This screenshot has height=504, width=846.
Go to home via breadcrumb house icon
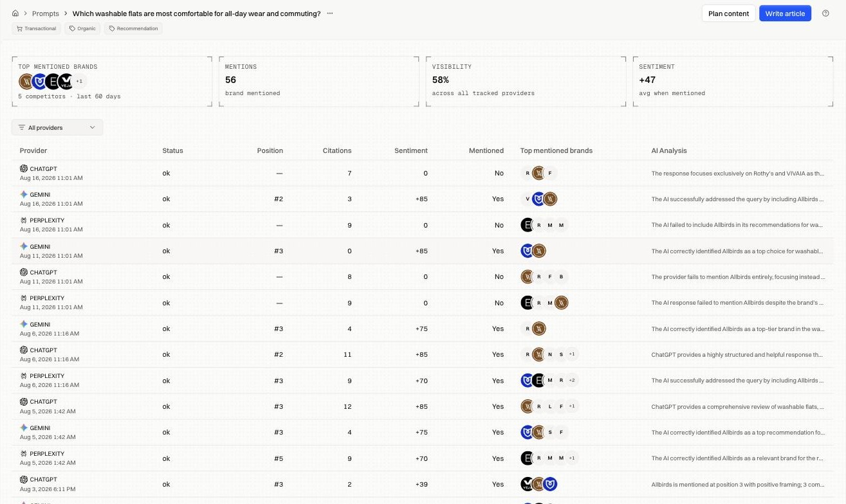click(x=15, y=14)
